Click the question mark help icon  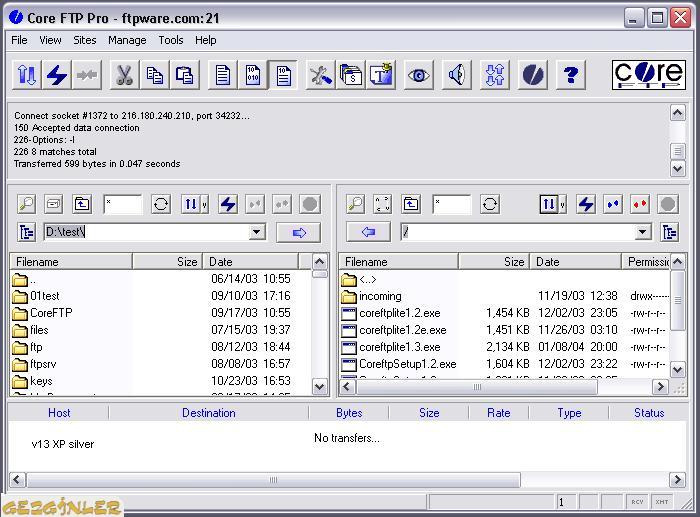click(x=571, y=75)
